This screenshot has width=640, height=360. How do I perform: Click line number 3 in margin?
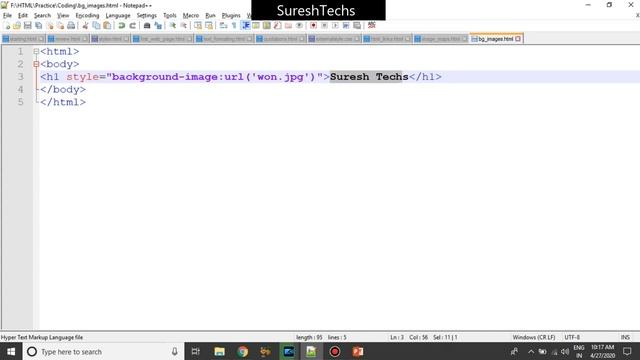pos(20,77)
